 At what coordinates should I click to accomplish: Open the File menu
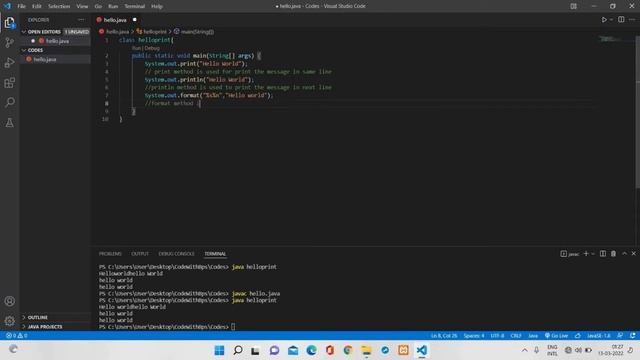(22, 6)
